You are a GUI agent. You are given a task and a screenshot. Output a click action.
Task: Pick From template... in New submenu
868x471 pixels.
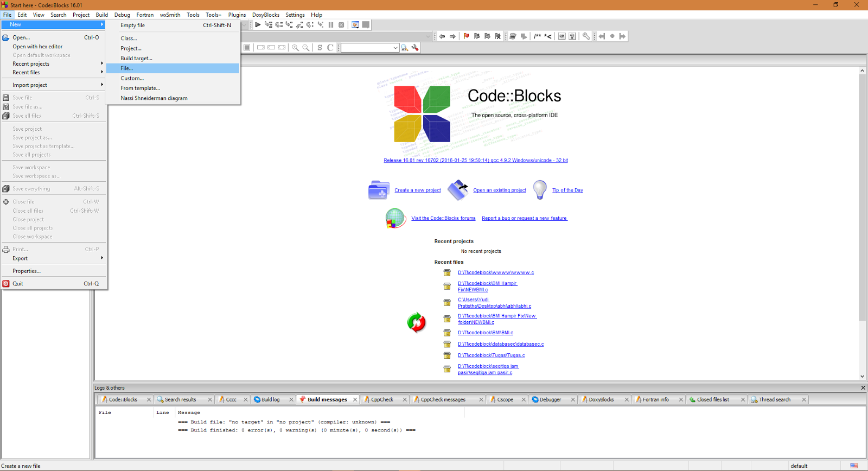click(x=173, y=88)
